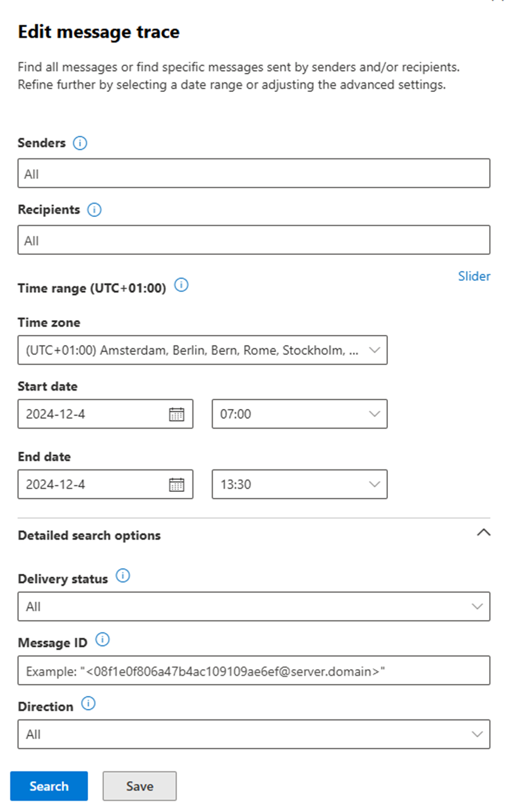Click into the Senders input field

(254, 174)
